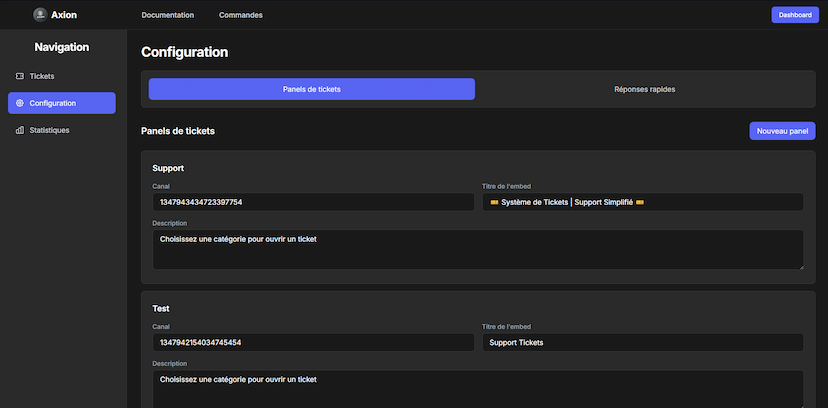Click the leading ticket emoji in Support embed title
This screenshot has height=408, width=828.
point(495,202)
